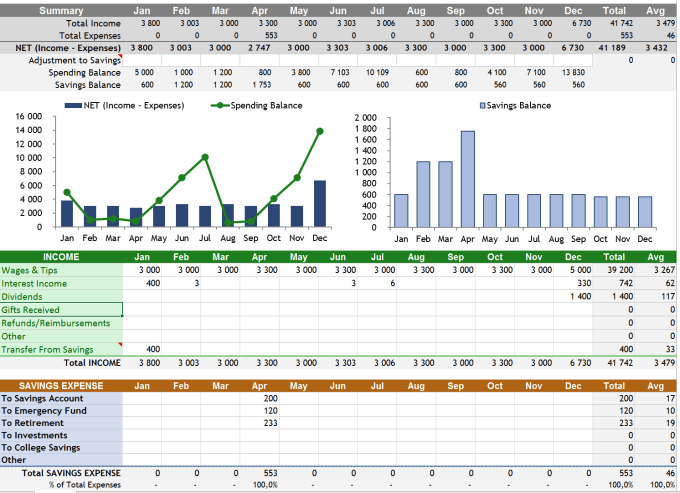This screenshot has height=493, width=680.
Task: Select the Feb bar in Savings Balance chart
Action: click(423, 195)
